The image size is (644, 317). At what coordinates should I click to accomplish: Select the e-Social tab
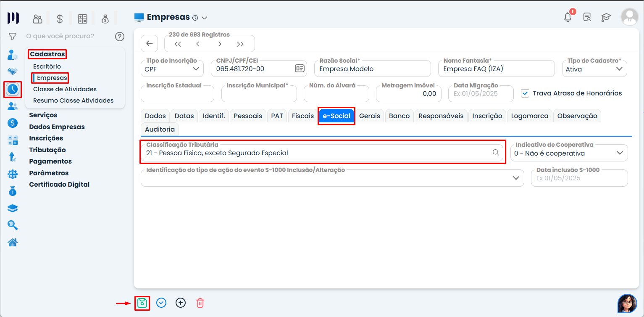336,116
